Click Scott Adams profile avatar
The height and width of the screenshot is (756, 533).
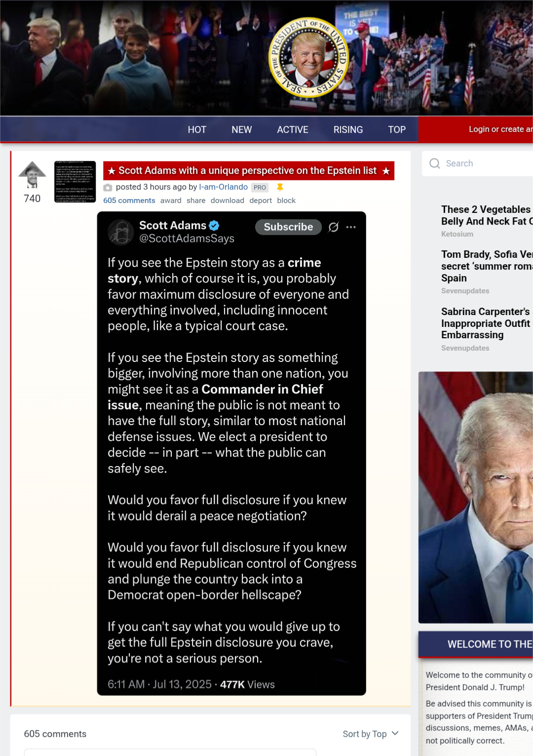pyautogui.click(x=121, y=232)
